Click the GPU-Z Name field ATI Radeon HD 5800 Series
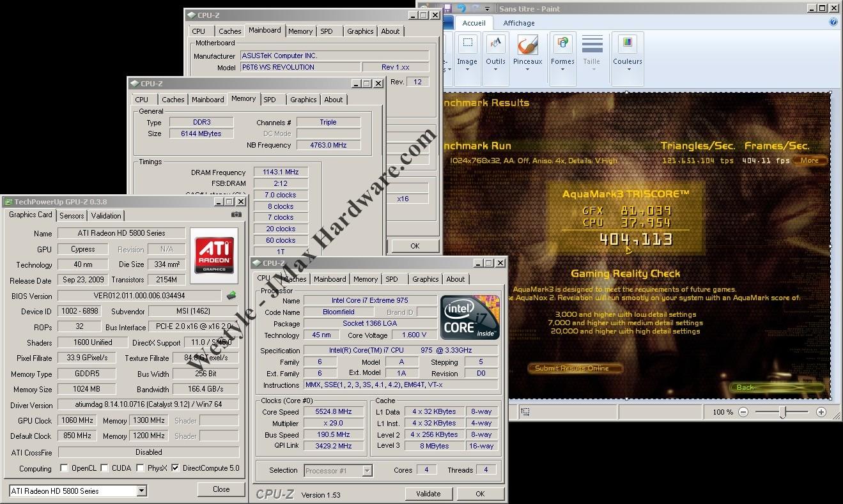This screenshot has width=843, height=504. coord(121,233)
